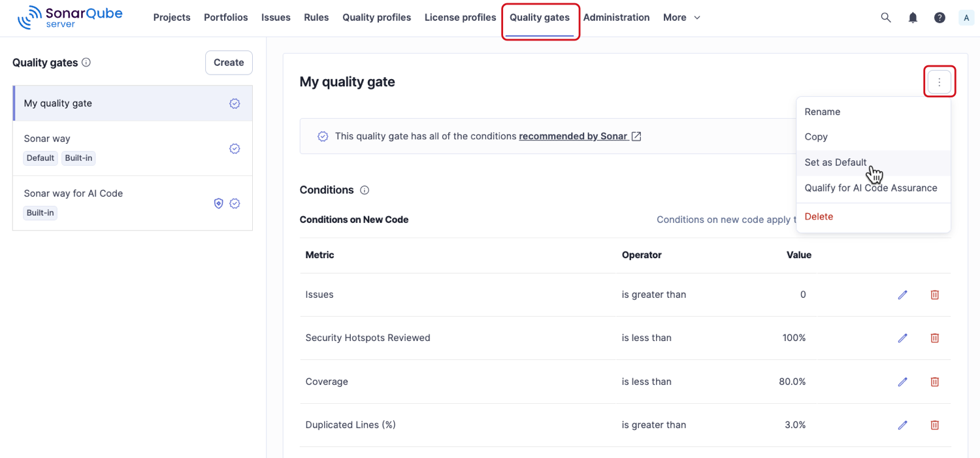Switch to the Administration tab
This screenshot has height=458, width=980.
click(615, 18)
